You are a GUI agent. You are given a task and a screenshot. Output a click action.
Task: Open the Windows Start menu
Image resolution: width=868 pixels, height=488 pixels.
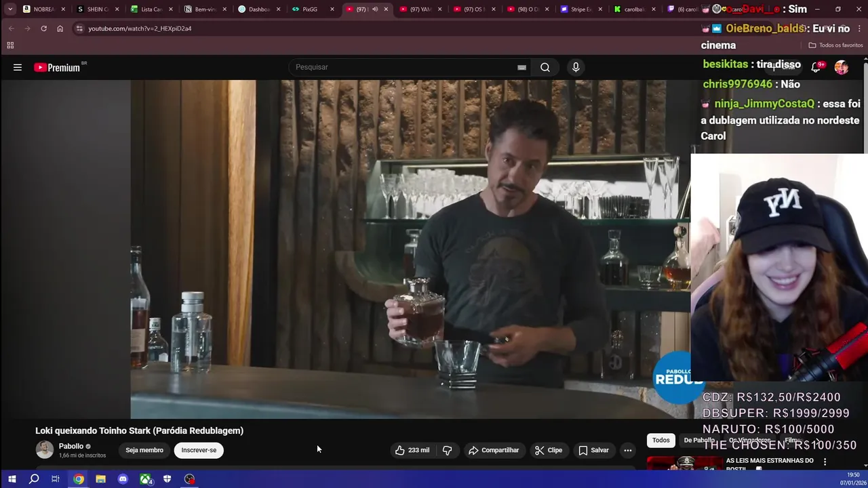pos(12,479)
